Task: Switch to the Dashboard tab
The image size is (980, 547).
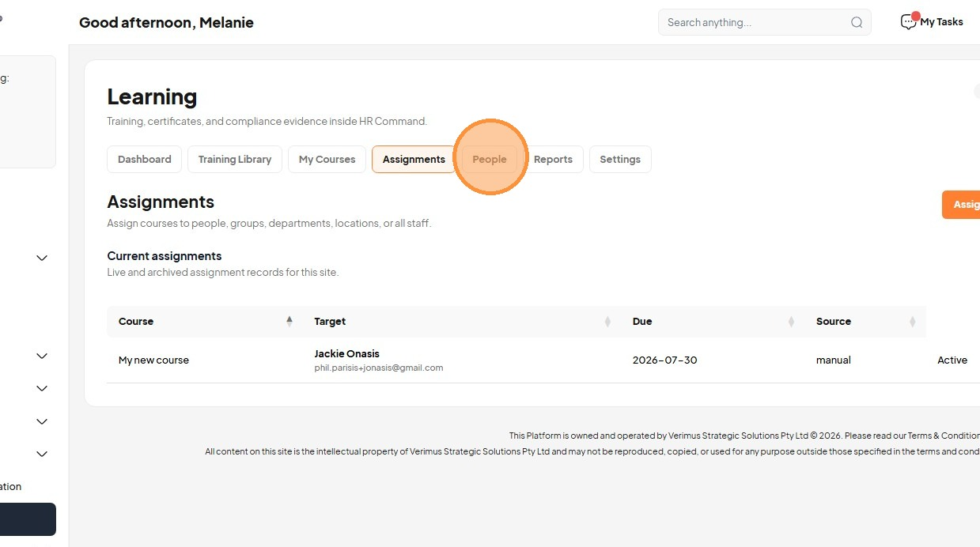Action: pyautogui.click(x=145, y=159)
